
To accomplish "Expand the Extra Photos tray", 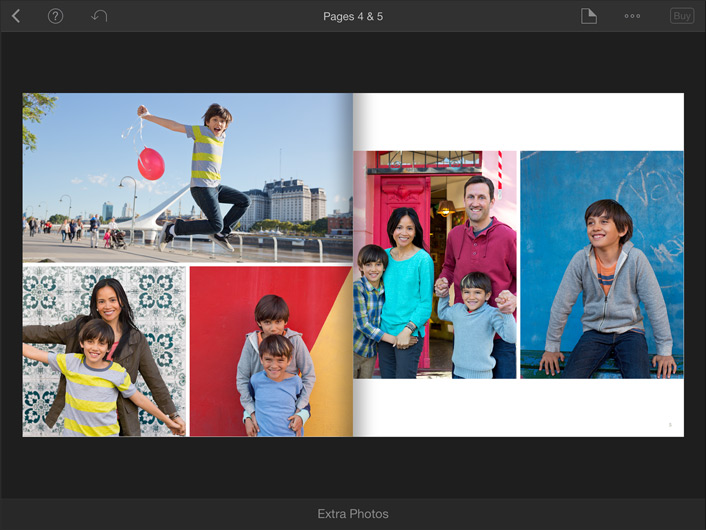I will click(353, 514).
